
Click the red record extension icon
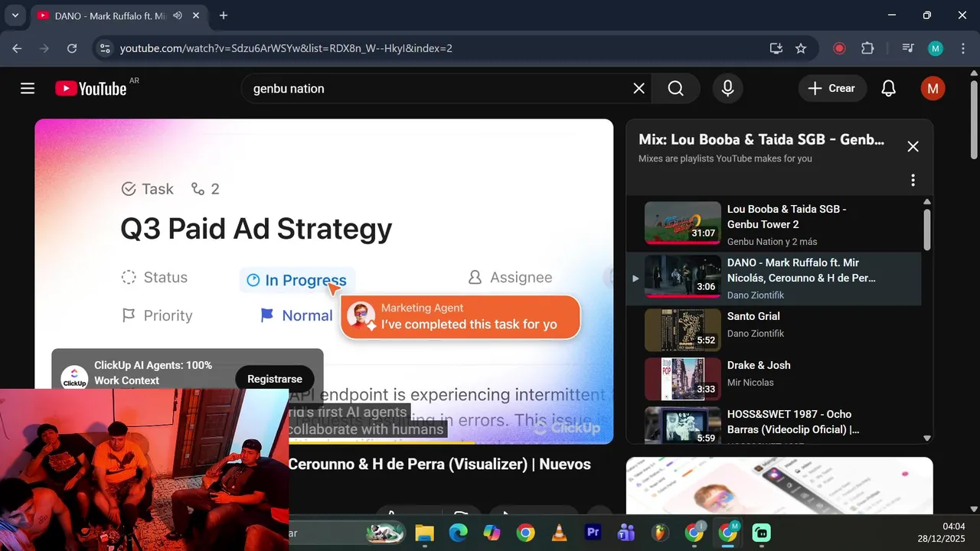pyautogui.click(x=839, y=48)
